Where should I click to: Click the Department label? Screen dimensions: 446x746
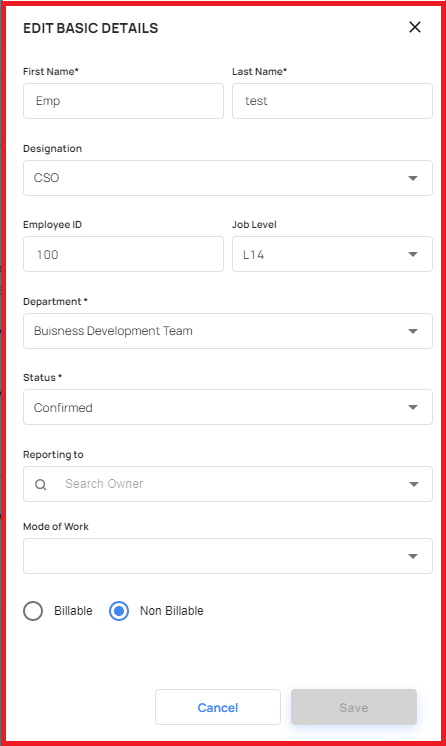pos(55,302)
